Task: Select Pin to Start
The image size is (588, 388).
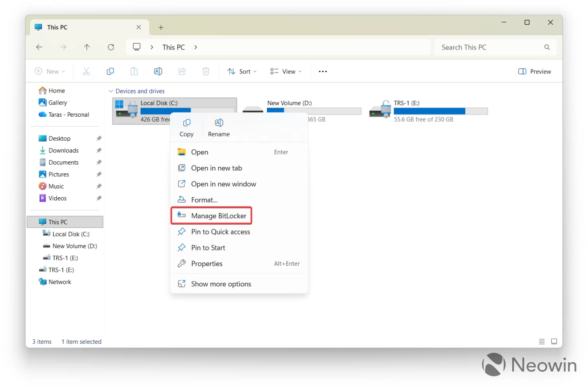Action: tap(239, 248)
